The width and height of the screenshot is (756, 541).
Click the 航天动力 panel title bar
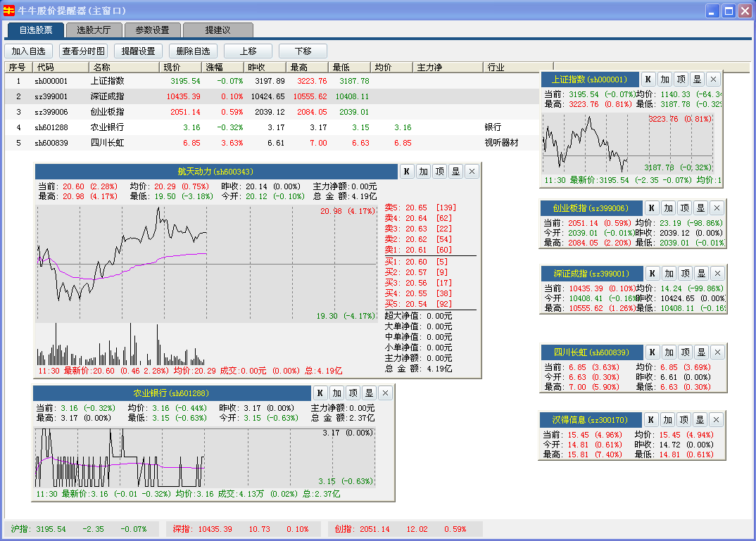pos(215,172)
